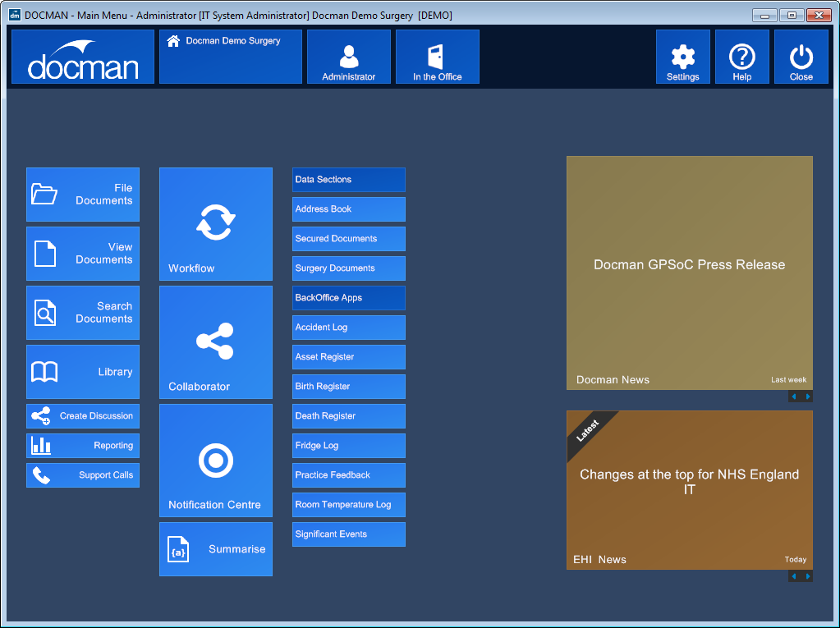Open the View Documents tile

coord(83,253)
